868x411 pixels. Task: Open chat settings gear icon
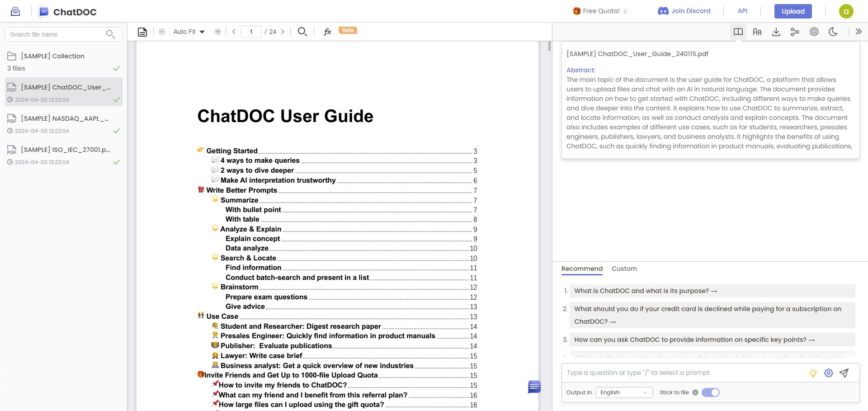829,373
